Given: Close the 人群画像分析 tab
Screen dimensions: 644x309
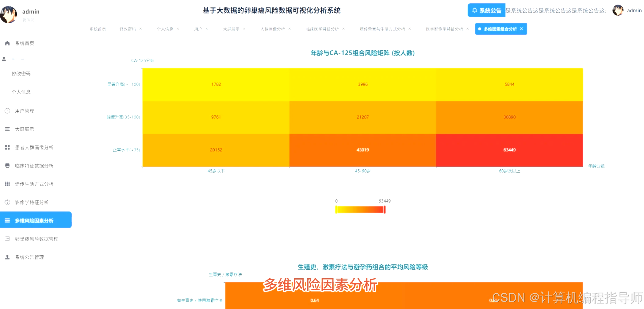Looking at the screenshot, I should 289,29.
